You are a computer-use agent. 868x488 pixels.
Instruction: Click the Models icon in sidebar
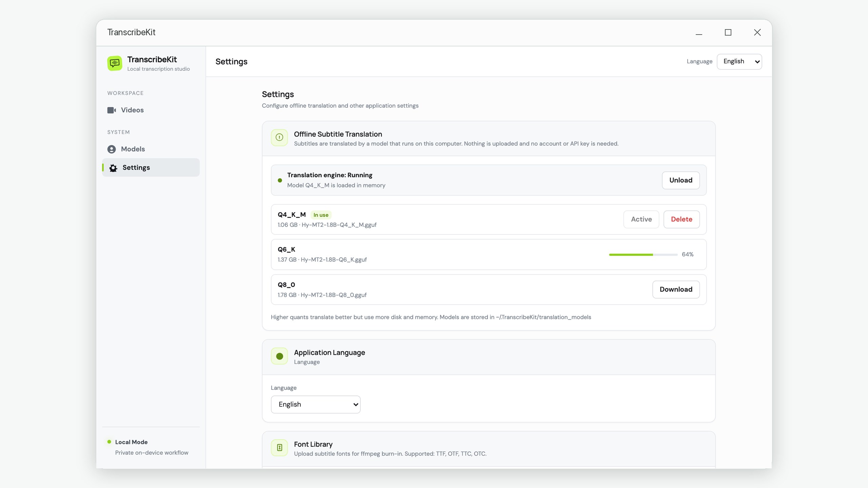(112, 149)
